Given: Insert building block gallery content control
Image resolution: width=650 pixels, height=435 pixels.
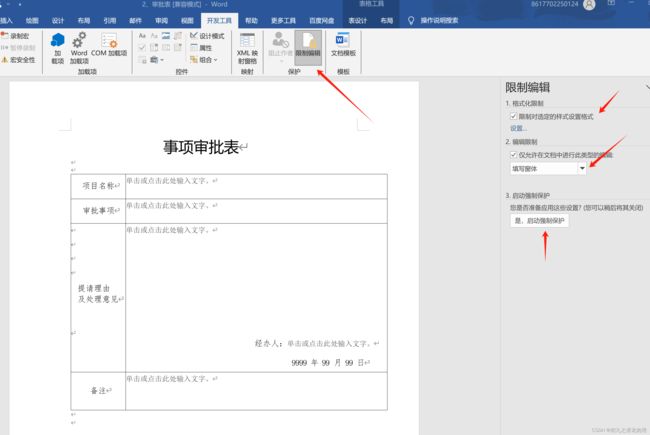Looking at the screenshot, I should (178, 36).
